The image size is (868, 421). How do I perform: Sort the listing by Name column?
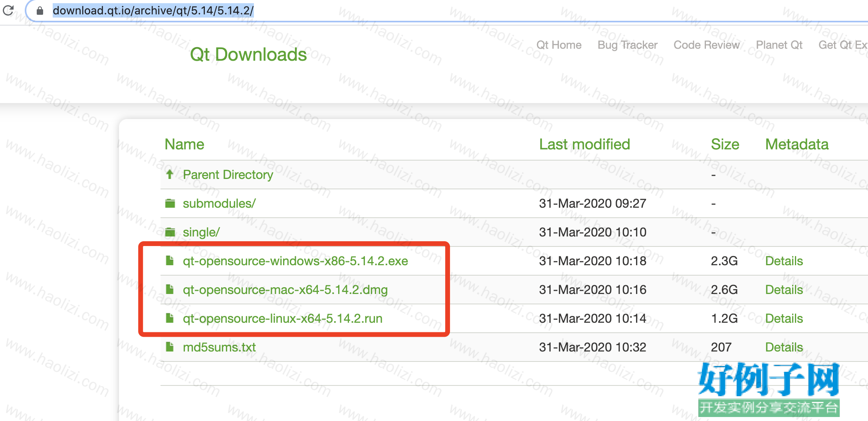184,144
